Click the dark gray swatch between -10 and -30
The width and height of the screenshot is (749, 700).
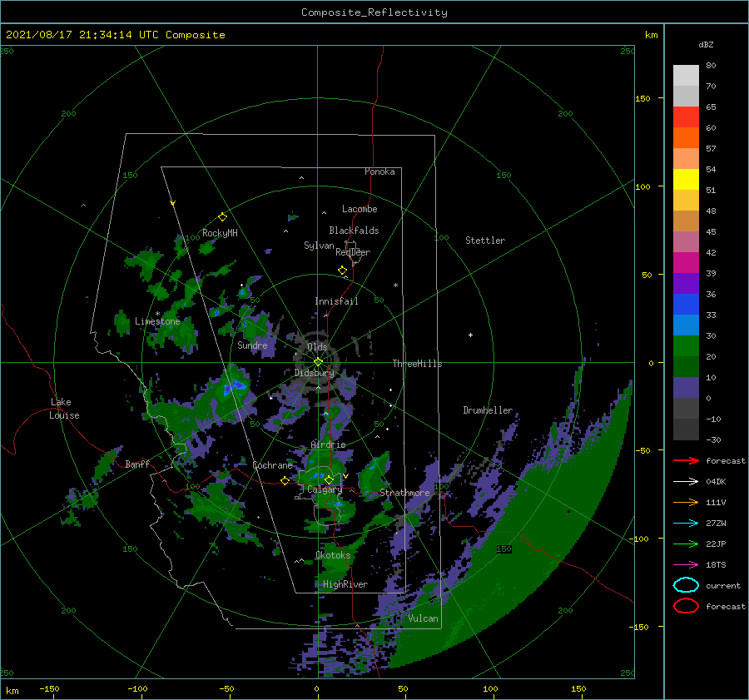[x=686, y=429]
